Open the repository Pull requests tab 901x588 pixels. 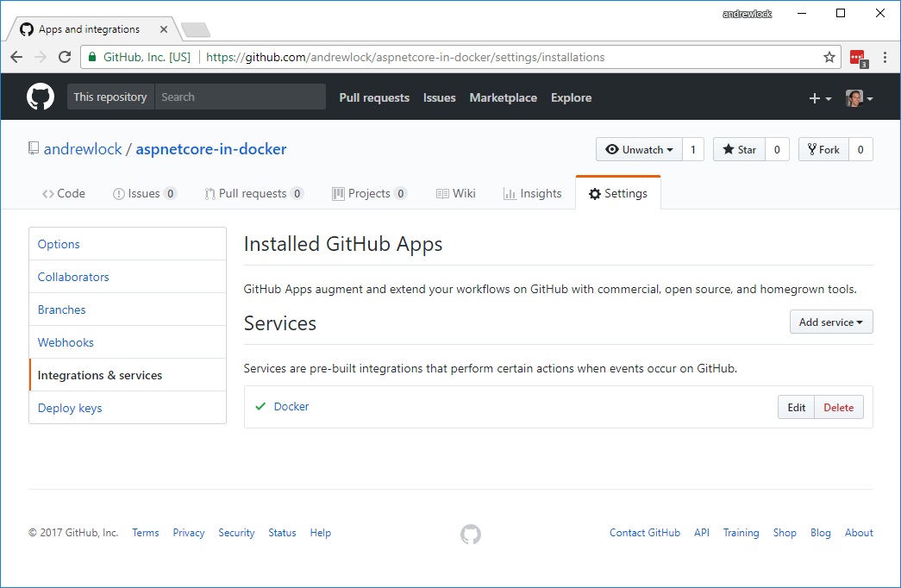click(253, 194)
